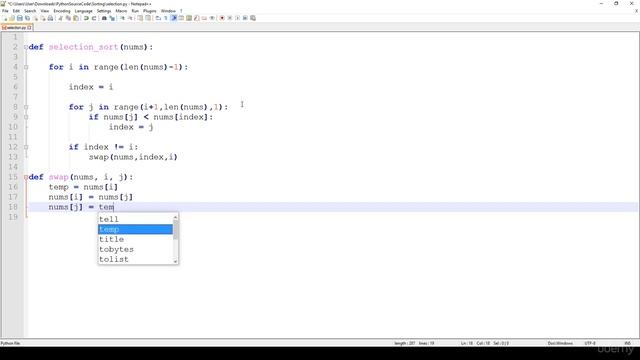Click the Zoom In toolbar icon
This screenshot has height=360, width=640.
(122, 18)
